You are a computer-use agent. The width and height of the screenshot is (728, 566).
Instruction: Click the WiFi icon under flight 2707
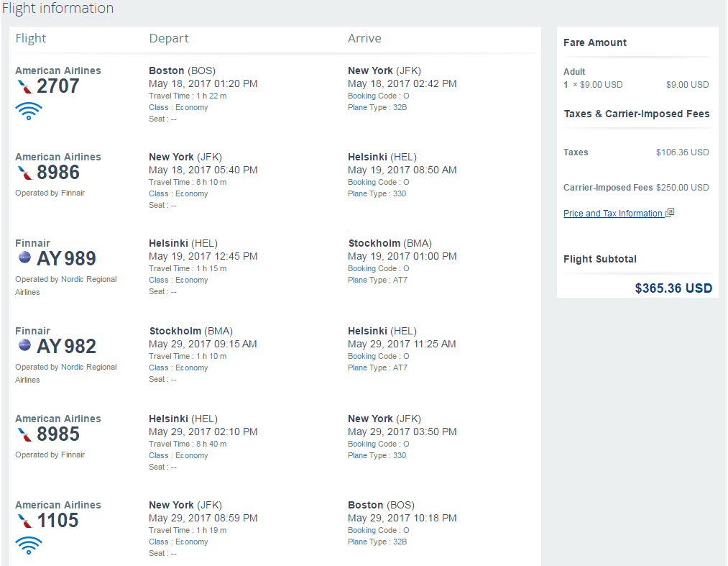[29, 111]
